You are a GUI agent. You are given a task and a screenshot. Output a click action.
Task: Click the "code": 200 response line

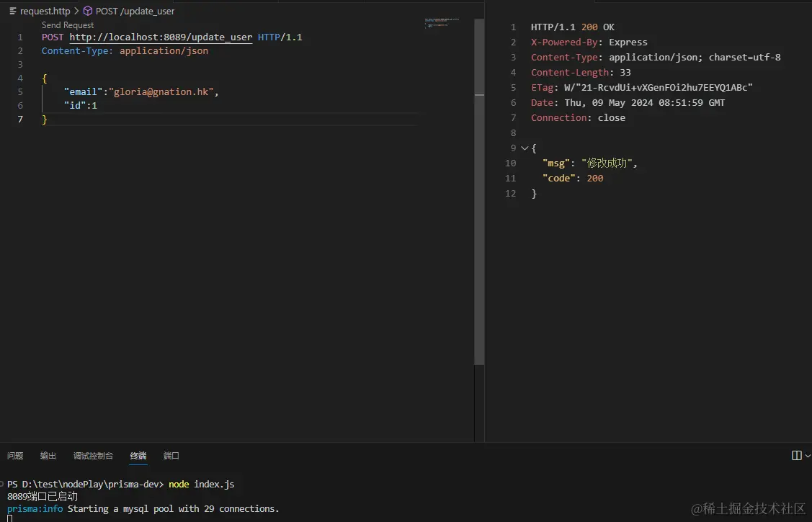tap(573, 178)
